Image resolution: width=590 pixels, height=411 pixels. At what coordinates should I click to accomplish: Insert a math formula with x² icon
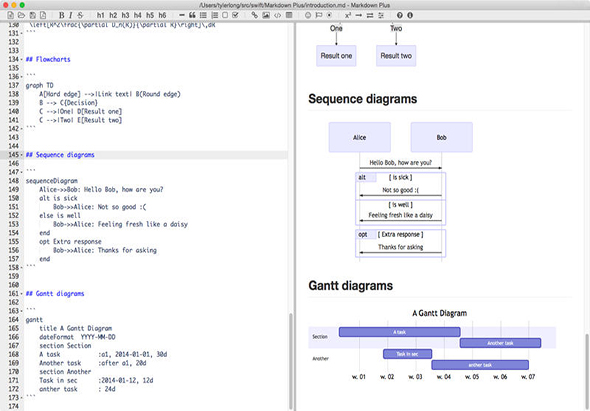pyautogui.click(x=348, y=15)
